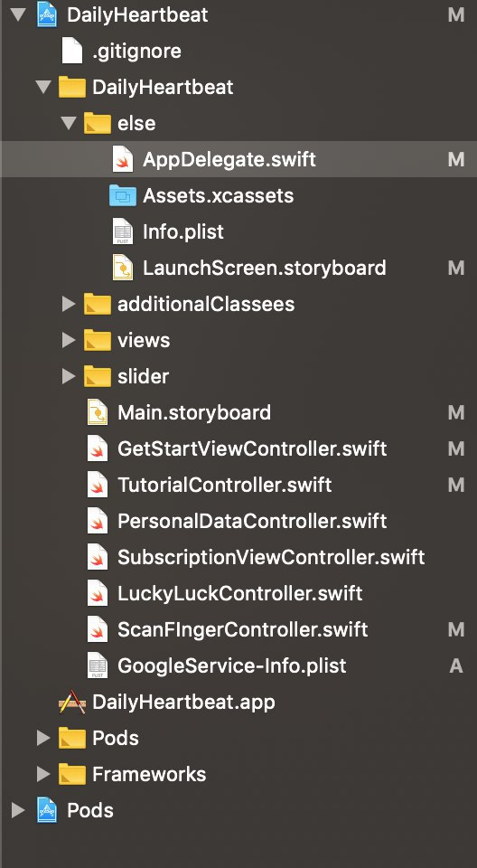
Task: Click the plist icon next to Info.plist
Action: tap(122, 231)
